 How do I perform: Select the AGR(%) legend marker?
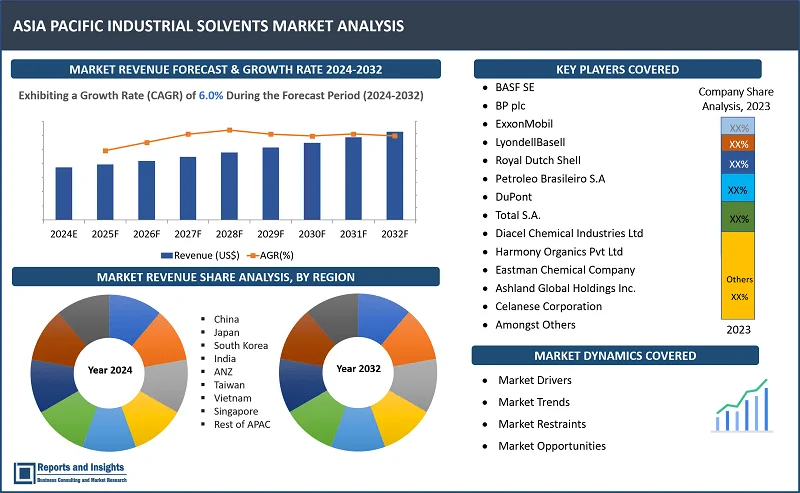click(253, 256)
